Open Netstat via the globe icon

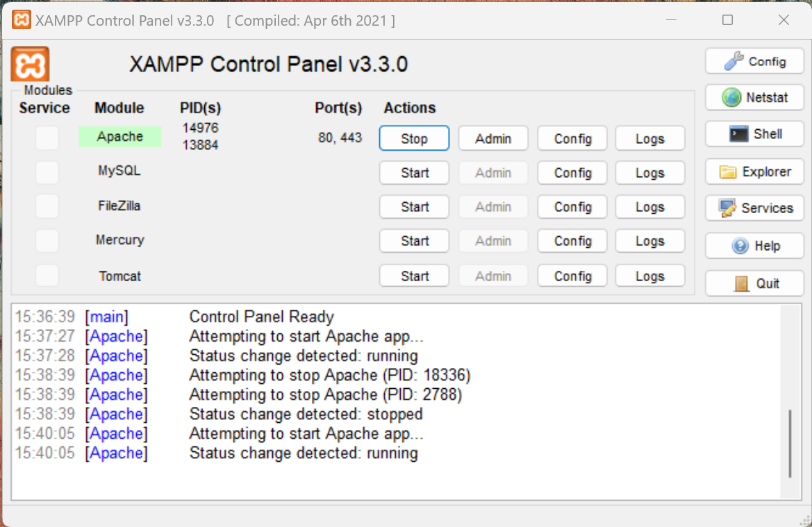click(x=731, y=98)
